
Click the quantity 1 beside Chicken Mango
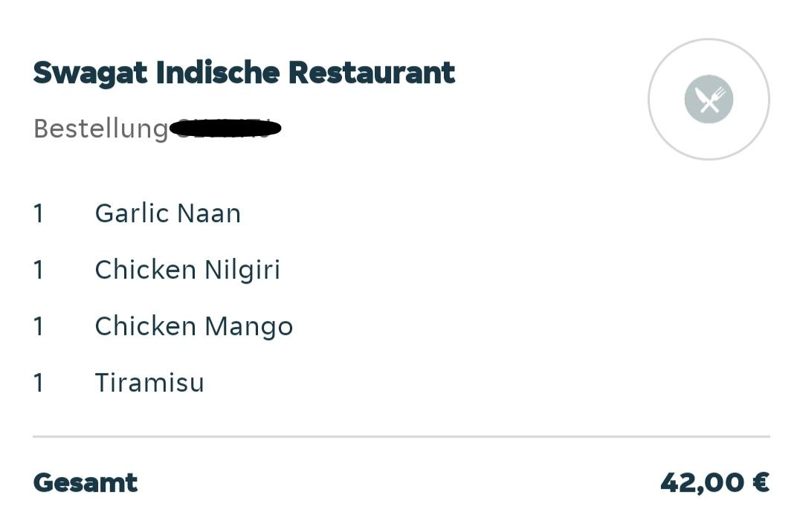tap(39, 326)
